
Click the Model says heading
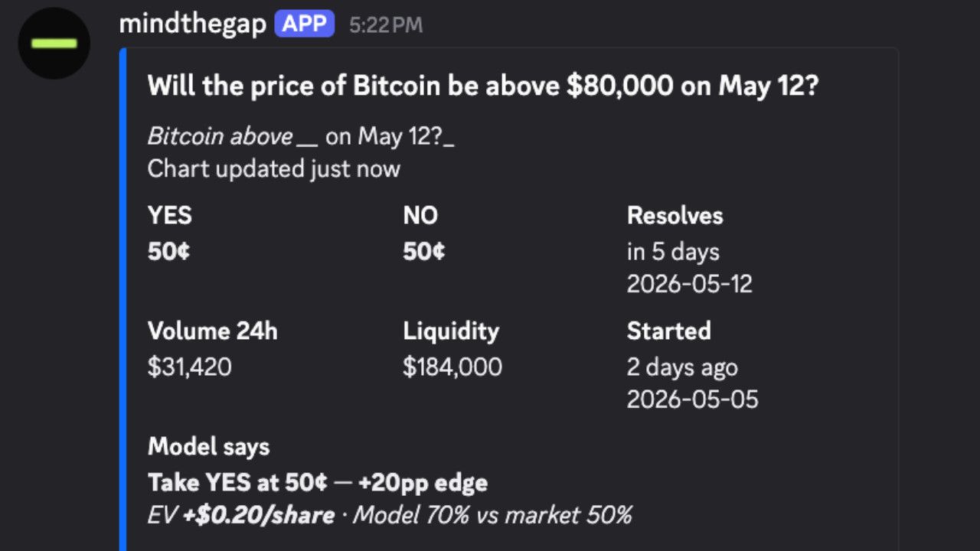(x=209, y=446)
